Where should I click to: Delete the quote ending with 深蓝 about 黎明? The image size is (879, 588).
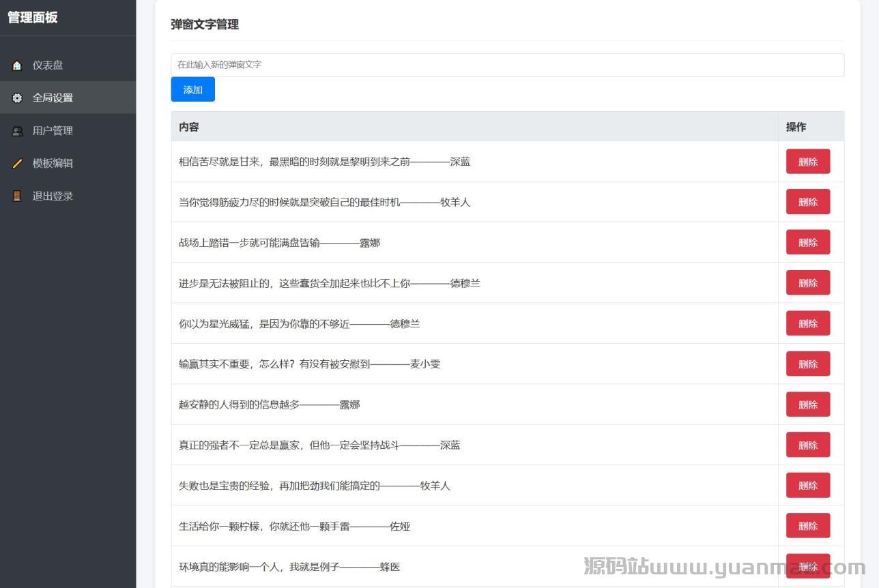(x=807, y=162)
